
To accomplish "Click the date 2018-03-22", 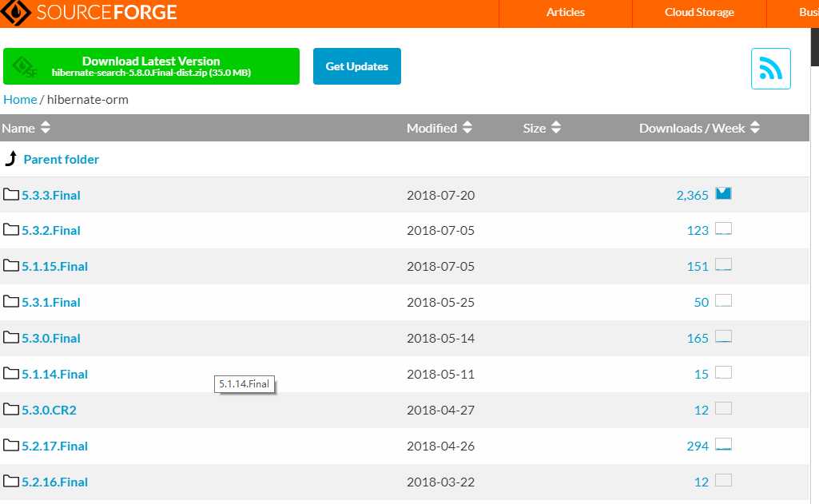I will click(441, 482).
